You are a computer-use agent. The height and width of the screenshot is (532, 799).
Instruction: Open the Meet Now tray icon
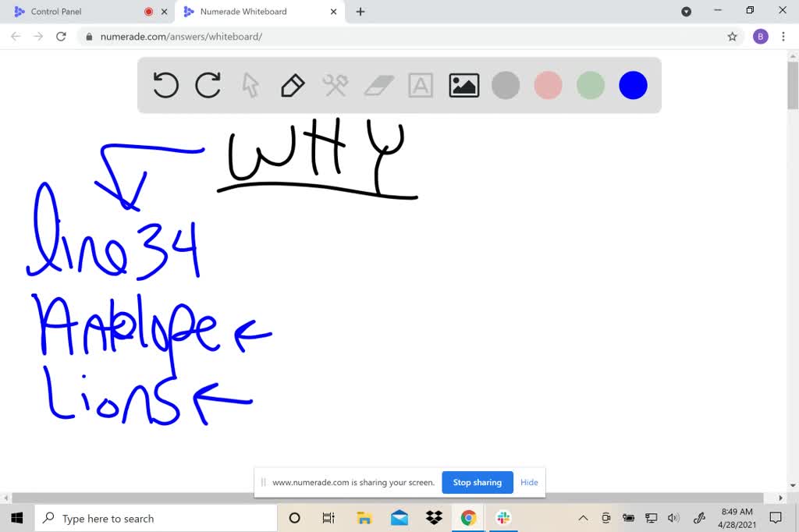coord(605,518)
